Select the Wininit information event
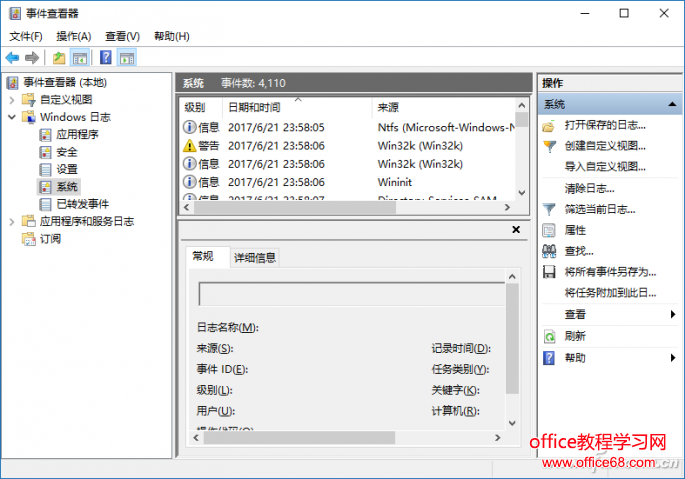 (x=348, y=182)
